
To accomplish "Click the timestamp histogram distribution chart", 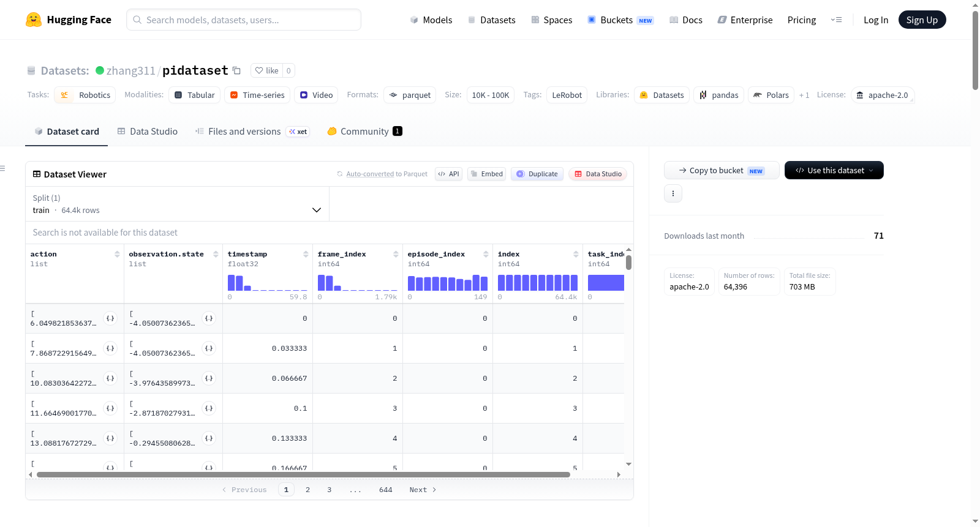I will 268,282.
